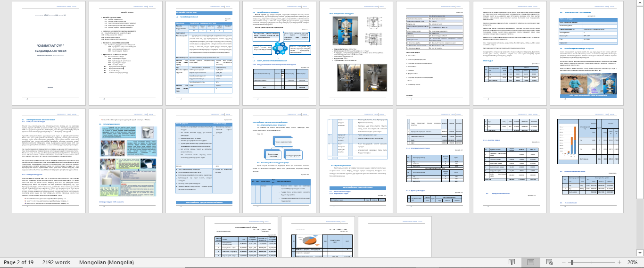Switch to Web Layout view
644x268 pixels.
(x=550, y=262)
